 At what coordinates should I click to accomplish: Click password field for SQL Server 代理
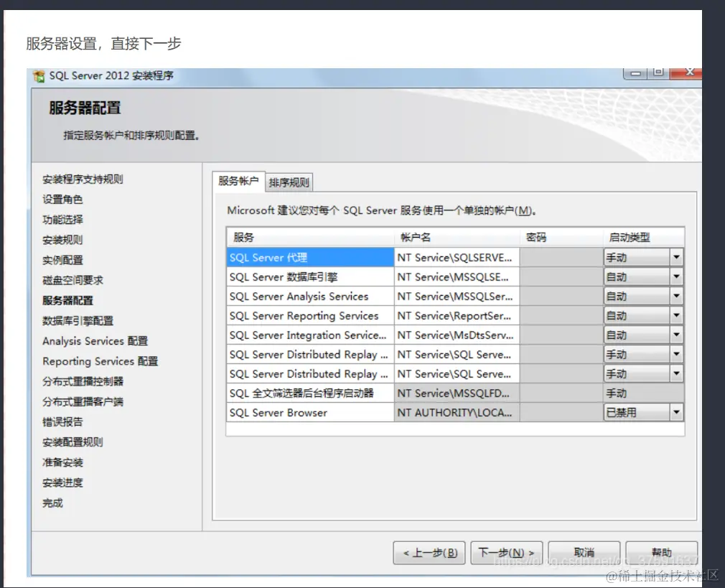[561, 257]
